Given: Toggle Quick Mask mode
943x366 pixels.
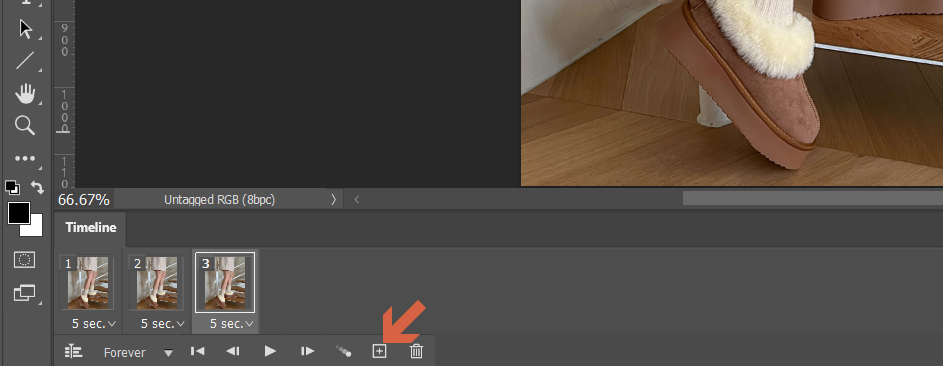Looking at the screenshot, I should [x=25, y=260].
